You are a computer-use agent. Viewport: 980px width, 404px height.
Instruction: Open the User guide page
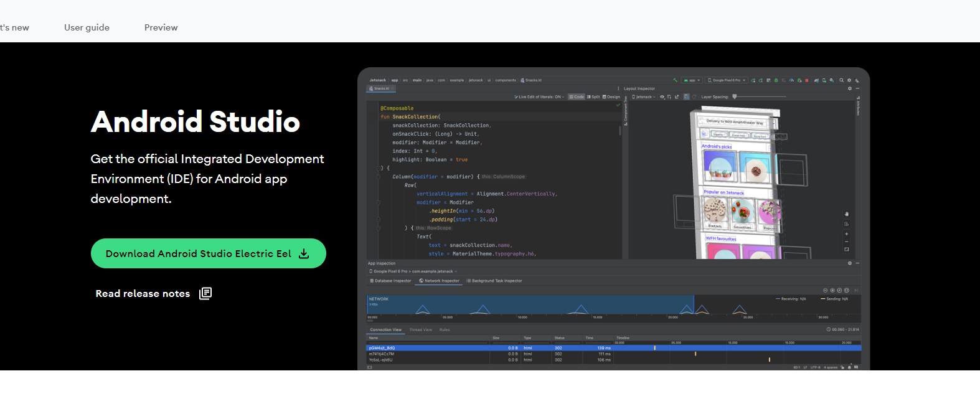click(87, 27)
